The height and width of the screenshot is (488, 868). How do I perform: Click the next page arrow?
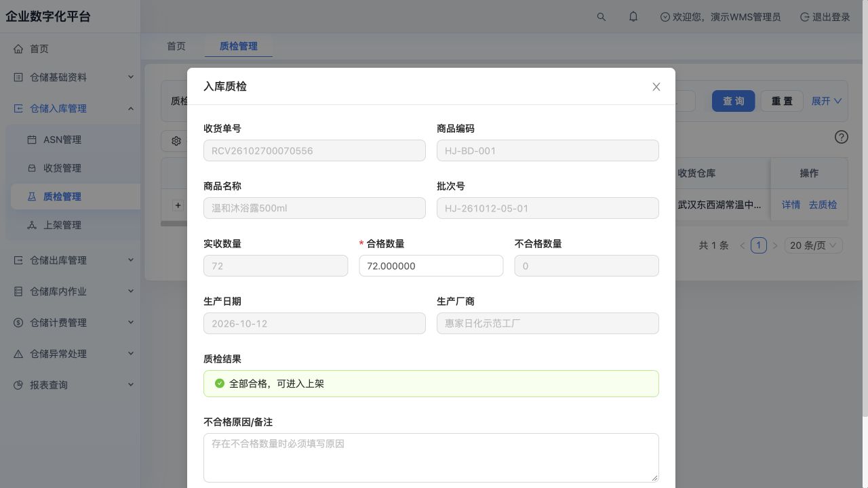point(775,245)
